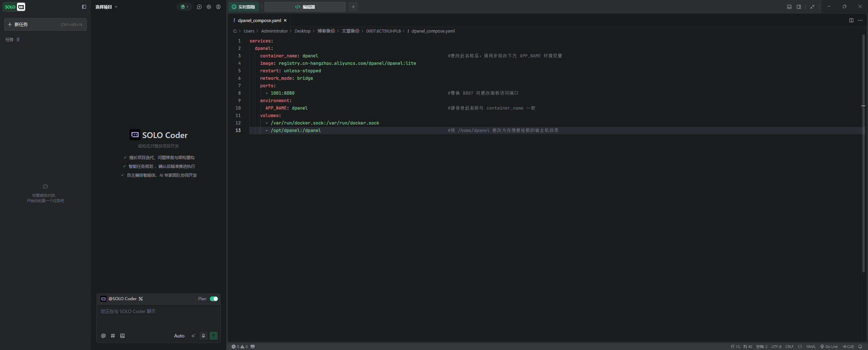Image resolution: width=868 pixels, height=350 pixels.
Task: Open settings via the gear icon
Action: tap(209, 7)
